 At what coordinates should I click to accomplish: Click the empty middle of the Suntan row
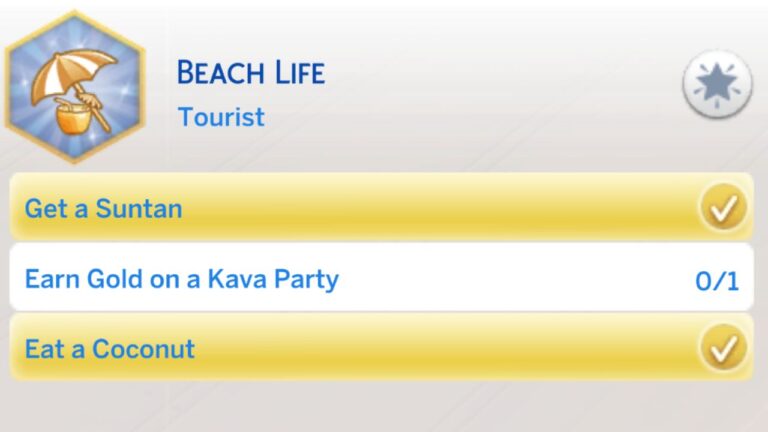click(440, 208)
